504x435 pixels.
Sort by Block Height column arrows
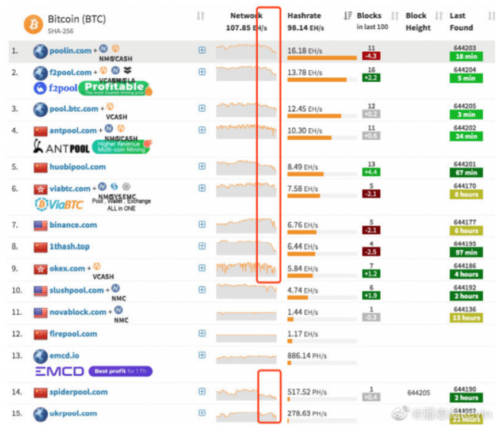coord(439,16)
